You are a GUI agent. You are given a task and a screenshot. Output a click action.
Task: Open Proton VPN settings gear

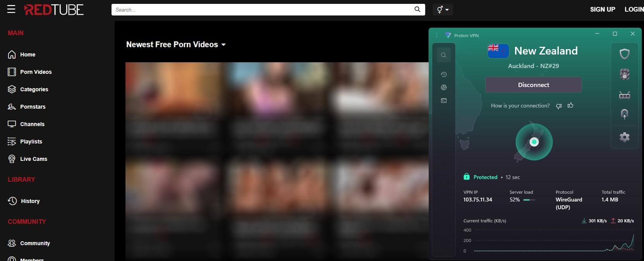coord(624,137)
